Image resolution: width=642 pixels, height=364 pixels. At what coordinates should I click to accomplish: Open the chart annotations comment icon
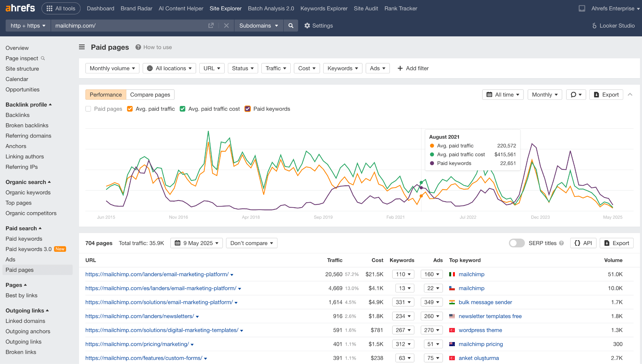pyautogui.click(x=576, y=94)
